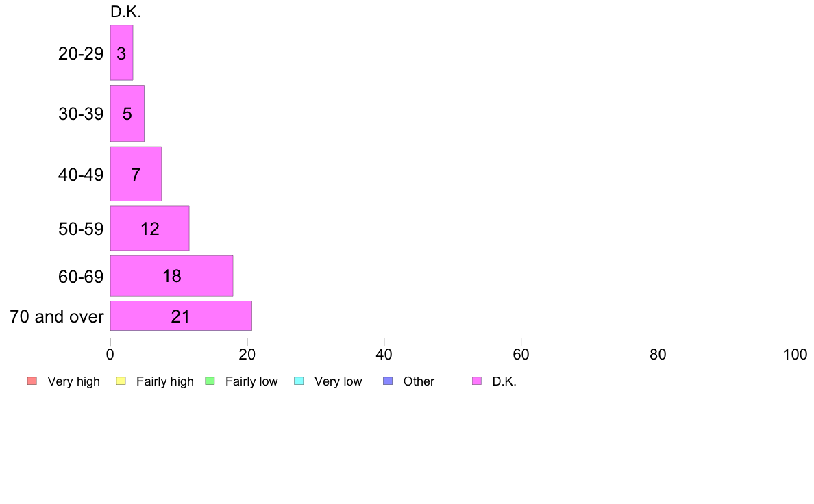The width and height of the screenshot is (814, 504).
Task: Click the Very low cyan legend swatch
Action: tap(299, 381)
